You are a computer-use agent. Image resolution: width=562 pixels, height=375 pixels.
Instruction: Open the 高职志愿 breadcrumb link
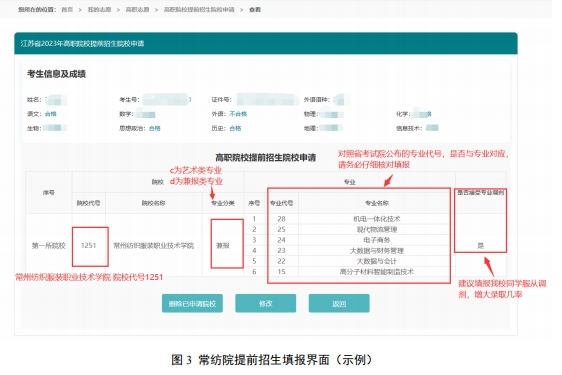coord(137,10)
